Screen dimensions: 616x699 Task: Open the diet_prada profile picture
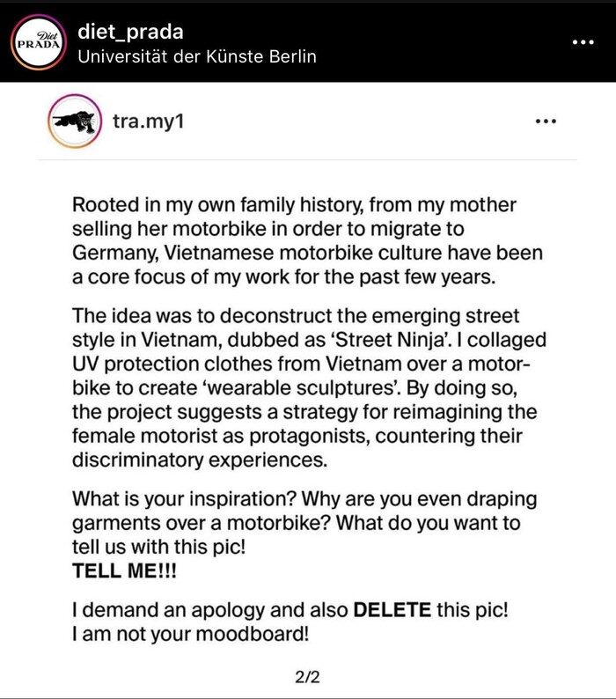(x=39, y=42)
